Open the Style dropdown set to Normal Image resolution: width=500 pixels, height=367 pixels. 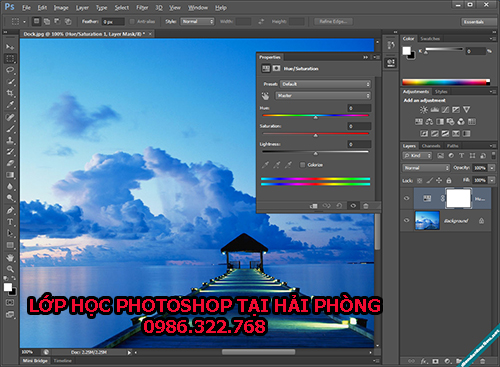pyautogui.click(x=197, y=22)
